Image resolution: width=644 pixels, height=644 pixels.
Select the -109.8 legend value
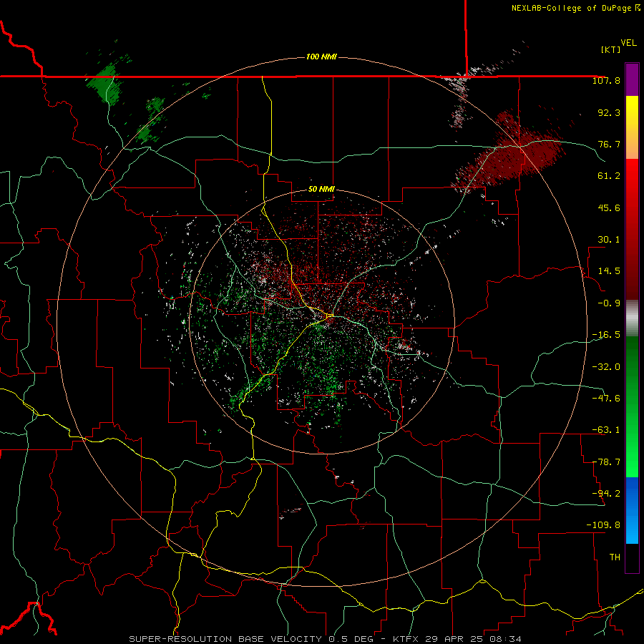[603, 525]
